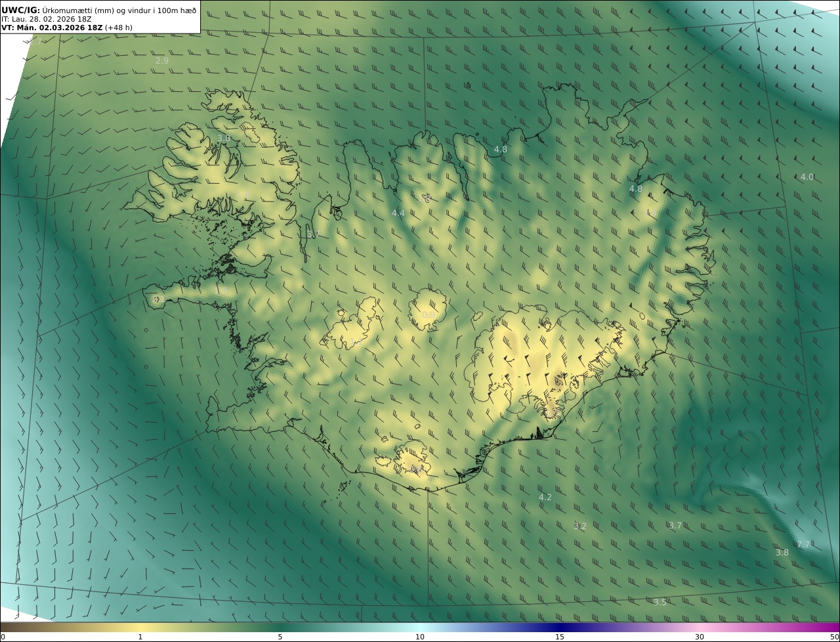
Task: Click the colorbar tick label 1
Action: (x=140, y=637)
